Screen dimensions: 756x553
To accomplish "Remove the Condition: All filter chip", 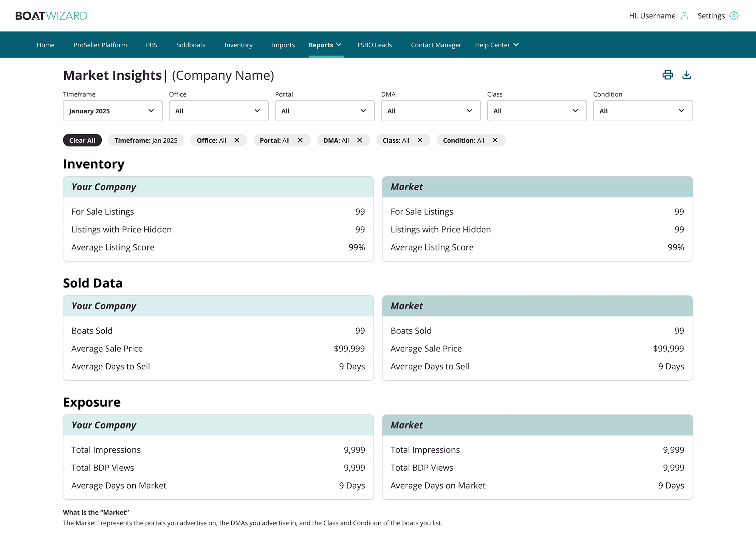I will point(495,140).
